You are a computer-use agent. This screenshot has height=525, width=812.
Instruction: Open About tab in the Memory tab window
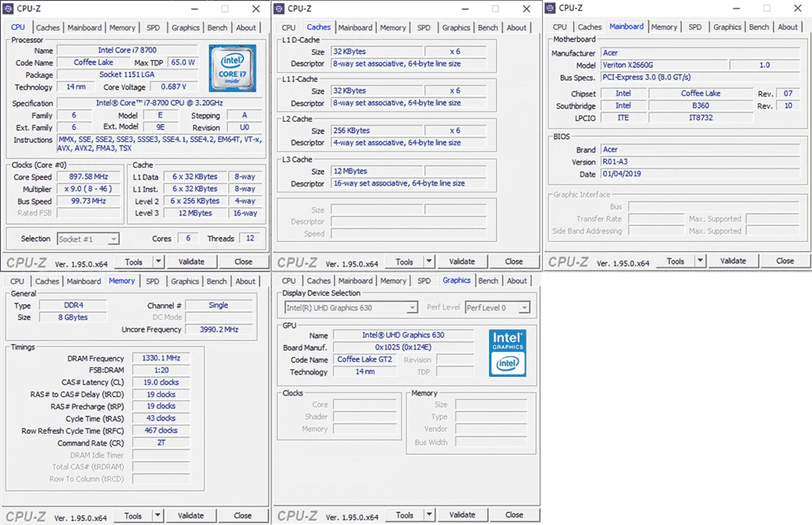[x=246, y=281]
